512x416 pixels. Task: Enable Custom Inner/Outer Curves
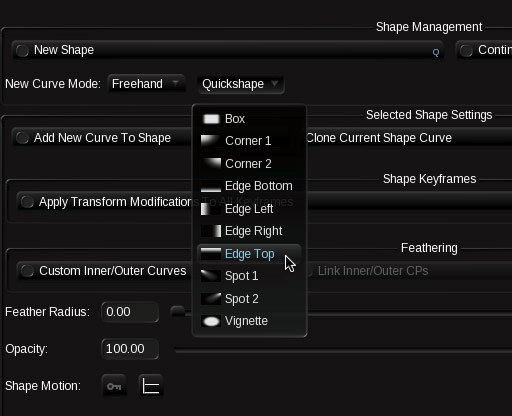point(27,271)
